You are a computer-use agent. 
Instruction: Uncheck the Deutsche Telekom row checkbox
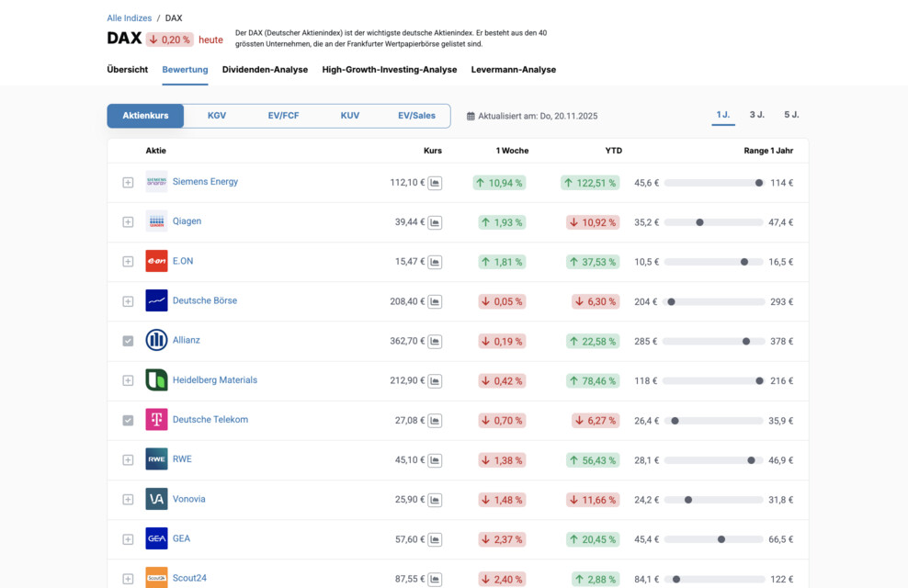tap(128, 421)
